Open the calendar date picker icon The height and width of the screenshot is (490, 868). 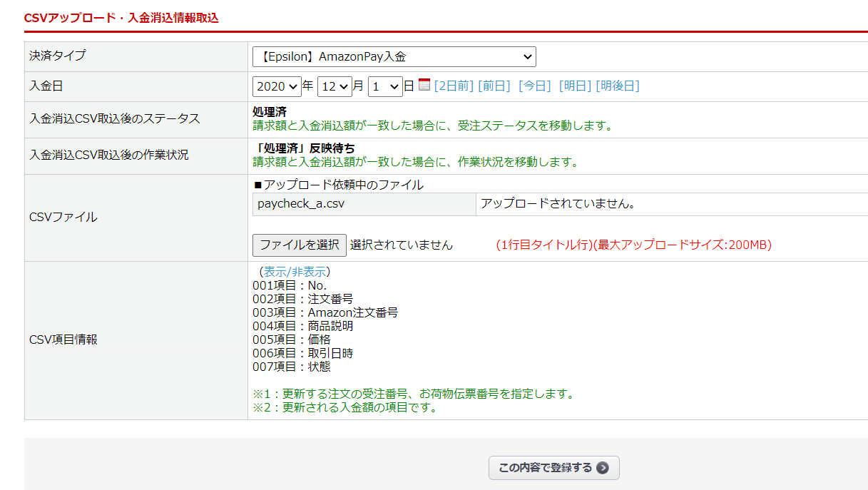(424, 85)
